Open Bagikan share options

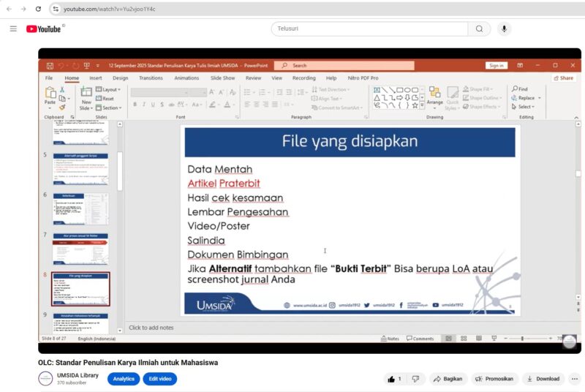pos(448,379)
